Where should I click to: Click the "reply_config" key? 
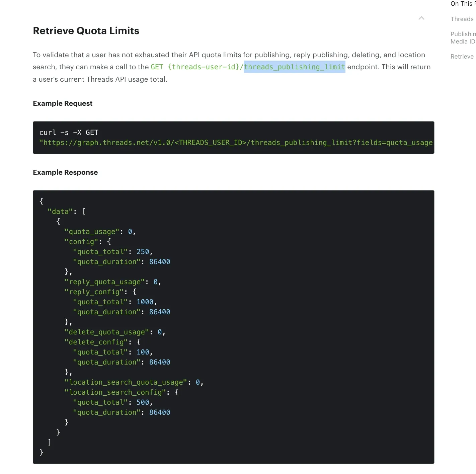click(x=94, y=292)
